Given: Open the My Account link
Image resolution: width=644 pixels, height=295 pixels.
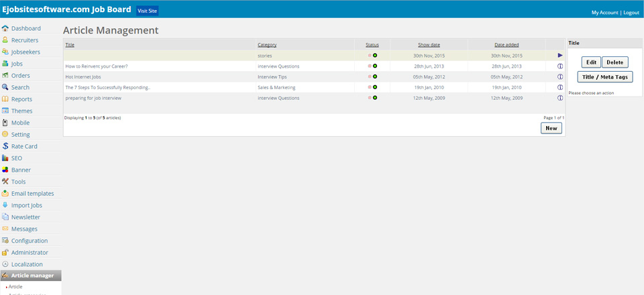Looking at the screenshot, I should point(604,13).
